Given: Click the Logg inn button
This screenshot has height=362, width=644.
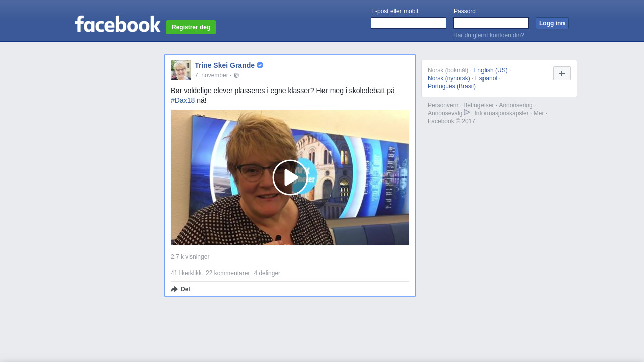Looking at the screenshot, I should tap(552, 23).
